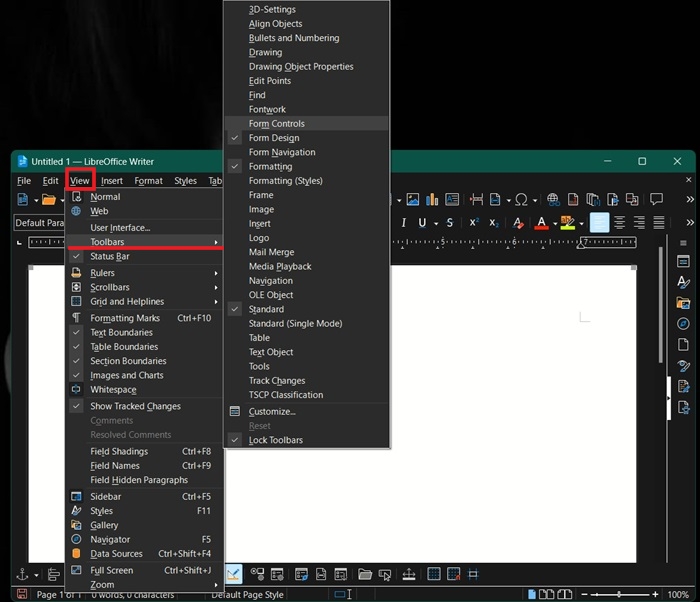The image size is (700, 602).
Task: Click the zoom slider handle
Action: pos(619,594)
